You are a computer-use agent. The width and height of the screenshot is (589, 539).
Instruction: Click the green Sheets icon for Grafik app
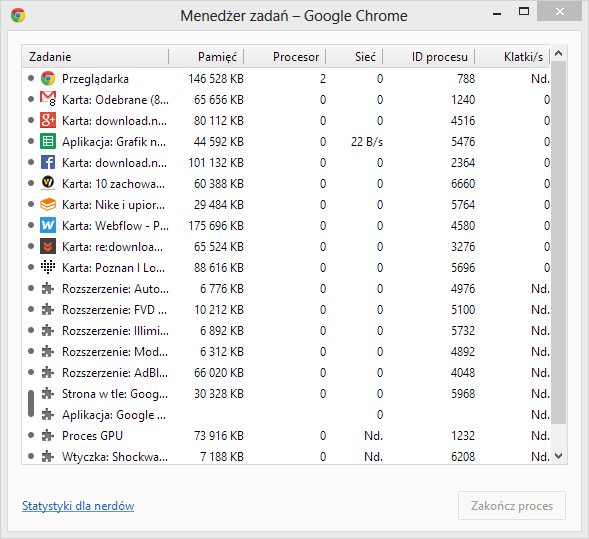coord(48,142)
